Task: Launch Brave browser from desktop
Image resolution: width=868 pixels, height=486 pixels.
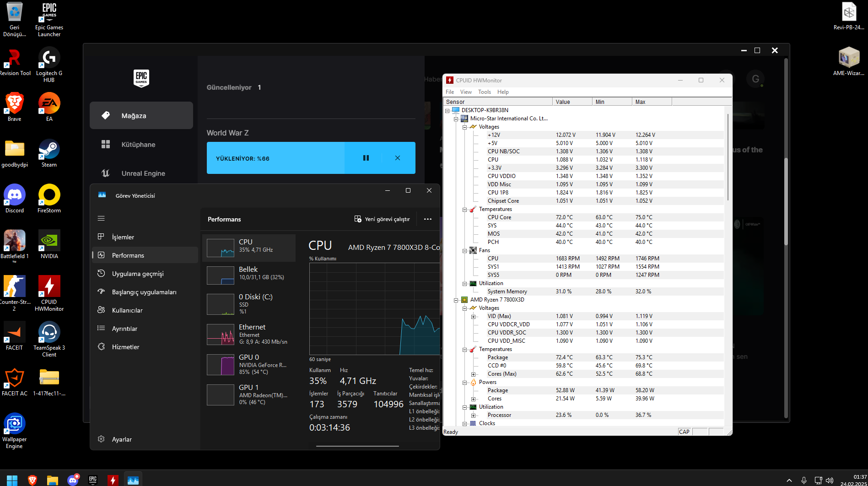Action: click(14, 107)
